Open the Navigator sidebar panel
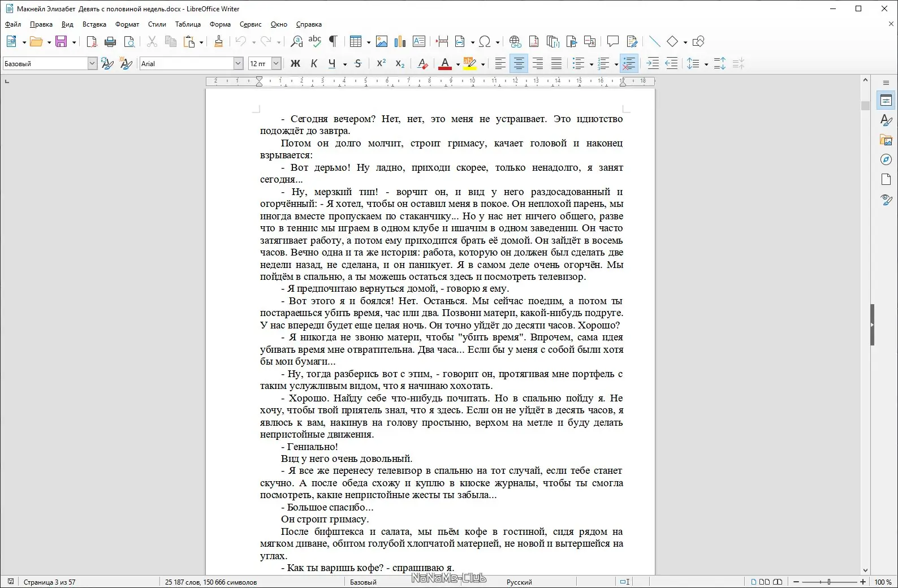Image resolution: width=898 pixels, height=588 pixels. 886,160
